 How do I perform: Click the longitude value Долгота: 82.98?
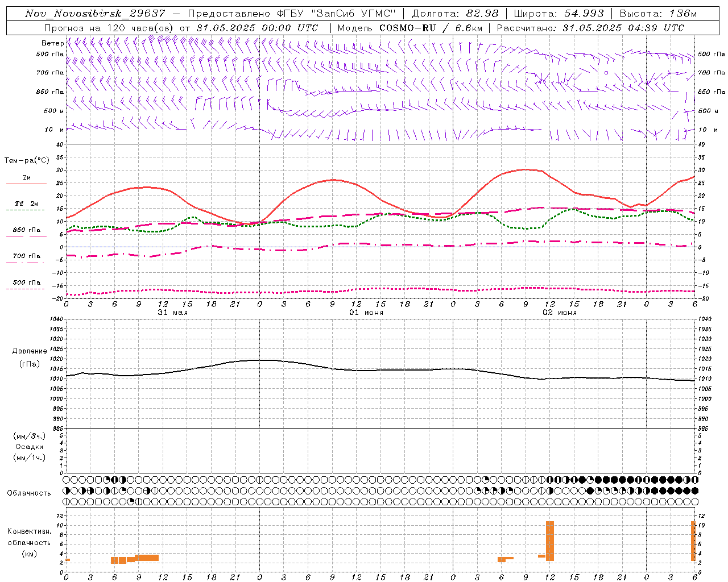pos(455,14)
